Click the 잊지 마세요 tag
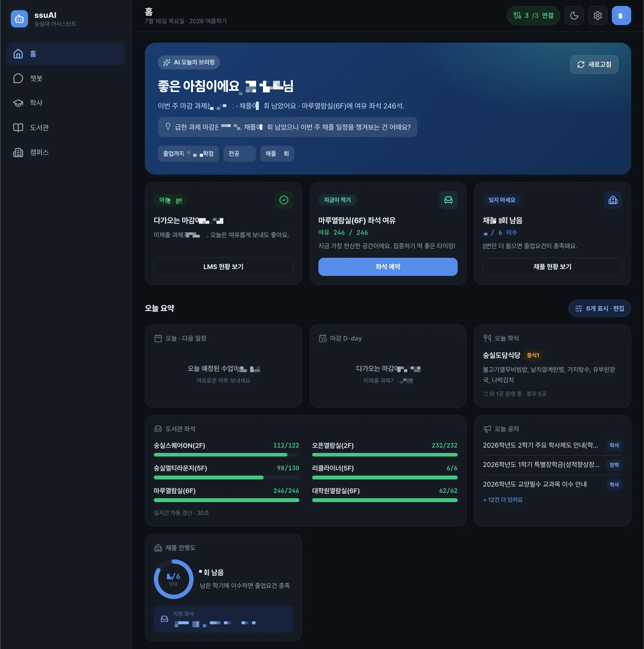The height and width of the screenshot is (649, 644). [x=502, y=200]
